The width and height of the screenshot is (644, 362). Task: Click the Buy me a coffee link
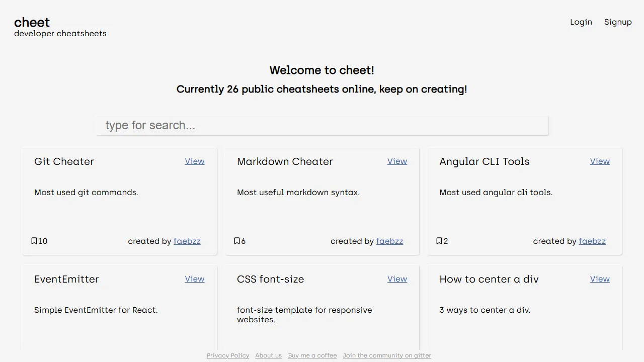[x=312, y=355]
